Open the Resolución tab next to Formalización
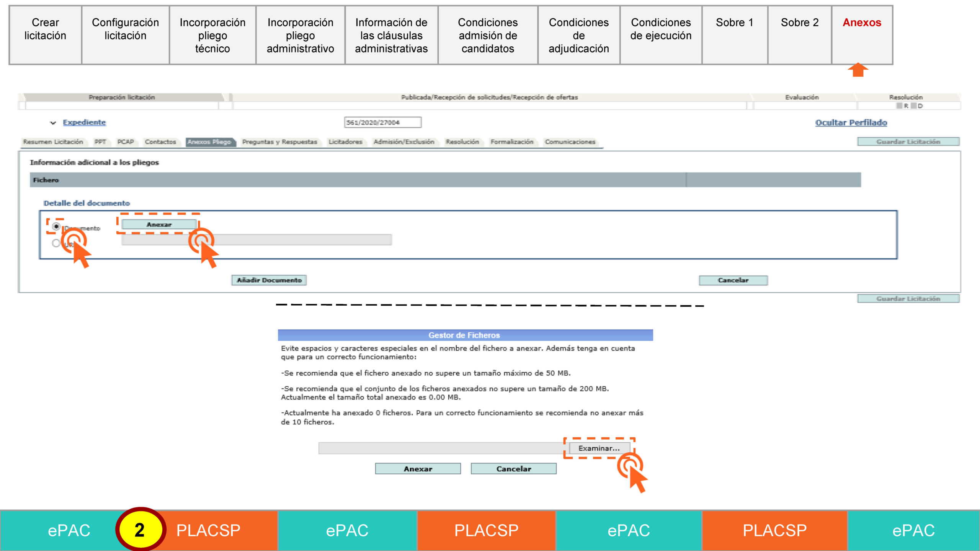Viewport: 980px width, 551px height. (462, 142)
